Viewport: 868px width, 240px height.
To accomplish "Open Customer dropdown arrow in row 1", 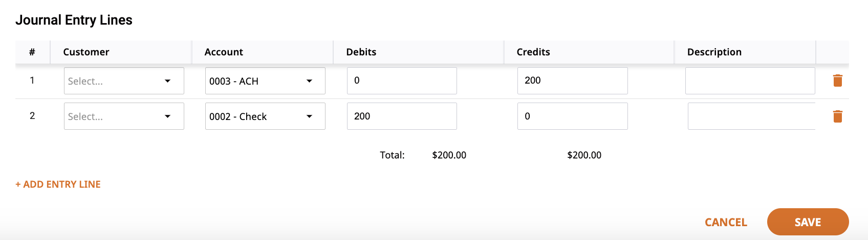I will [167, 81].
